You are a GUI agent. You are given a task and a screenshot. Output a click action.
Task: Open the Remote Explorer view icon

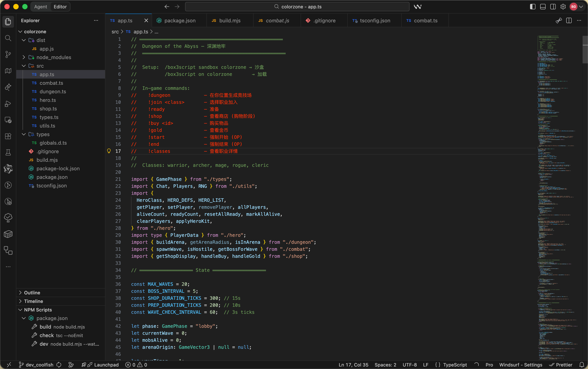[8, 120]
